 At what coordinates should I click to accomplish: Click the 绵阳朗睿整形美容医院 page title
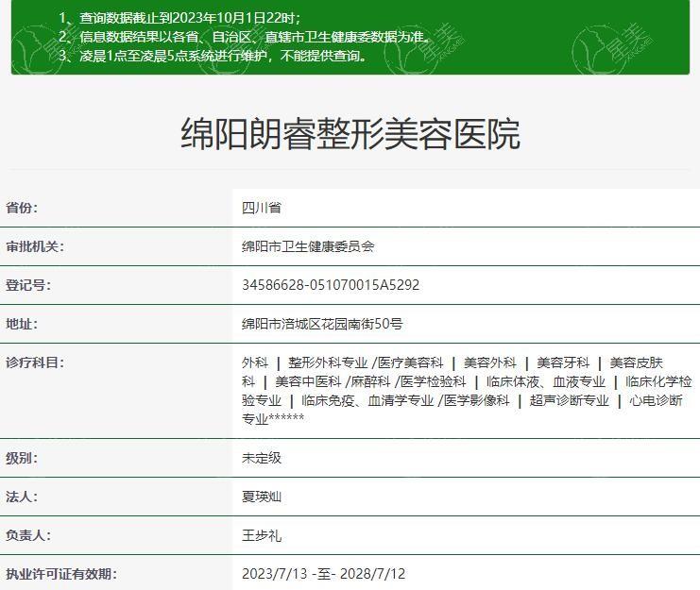[x=350, y=134]
